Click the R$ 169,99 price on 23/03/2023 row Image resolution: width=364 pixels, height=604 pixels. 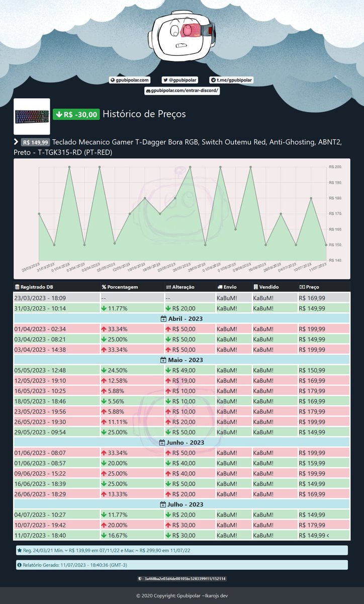tap(312, 298)
